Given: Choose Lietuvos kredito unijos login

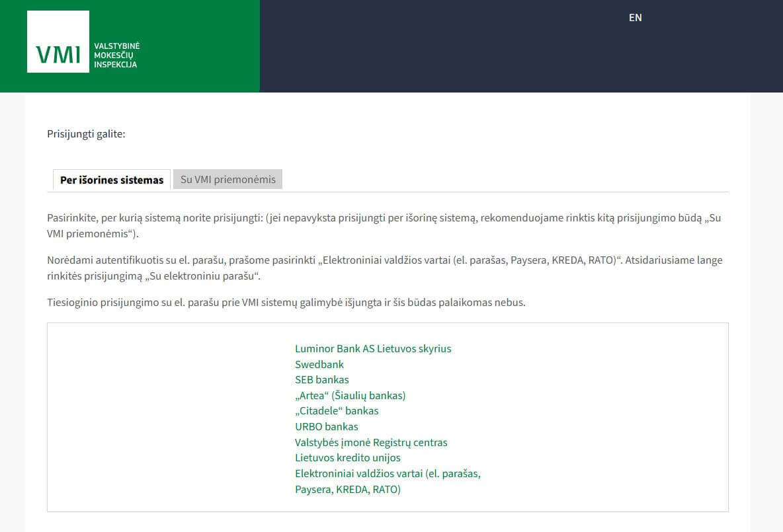Looking at the screenshot, I should pyautogui.click(x=348, y=457).
